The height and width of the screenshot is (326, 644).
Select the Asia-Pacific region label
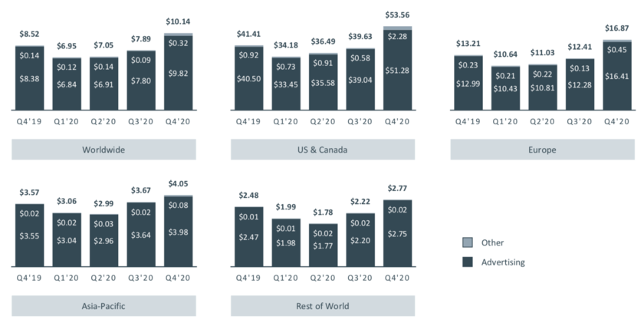[103, 306]
